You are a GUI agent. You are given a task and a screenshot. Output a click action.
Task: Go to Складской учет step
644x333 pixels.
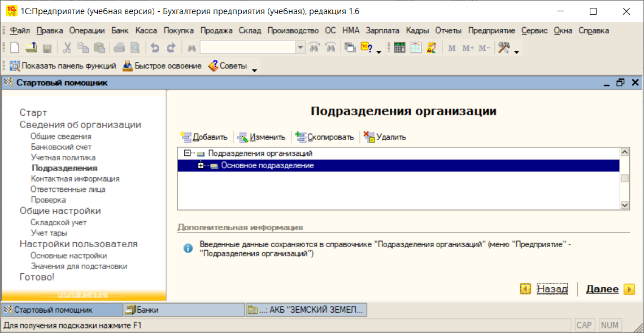pyautogui.click(x=58, y=222)
